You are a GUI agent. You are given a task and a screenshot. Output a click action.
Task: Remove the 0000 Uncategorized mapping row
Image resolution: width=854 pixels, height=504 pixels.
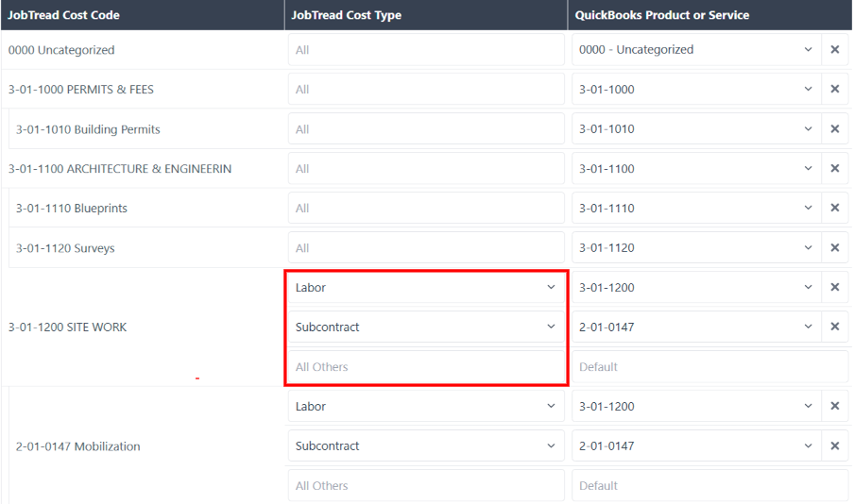click(x=834, y=49)
